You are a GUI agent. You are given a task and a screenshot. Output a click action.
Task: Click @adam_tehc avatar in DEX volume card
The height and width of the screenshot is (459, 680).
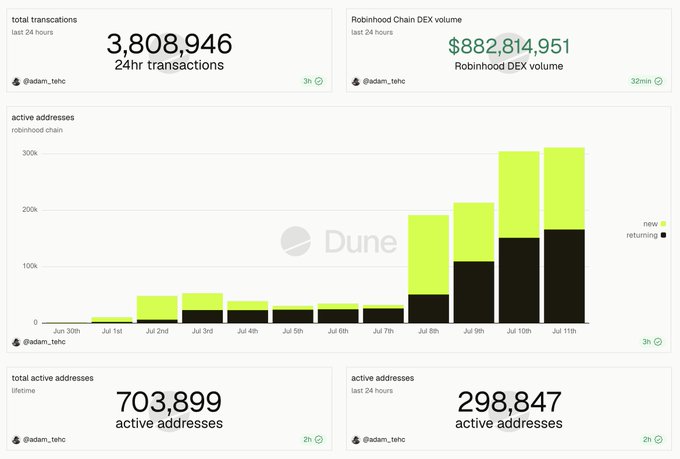point(356,82)
